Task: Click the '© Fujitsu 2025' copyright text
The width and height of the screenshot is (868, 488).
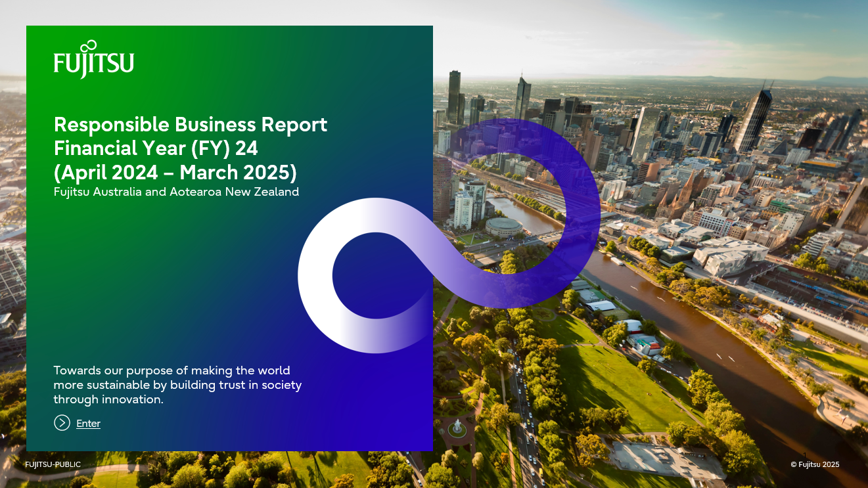Action: 815,465
